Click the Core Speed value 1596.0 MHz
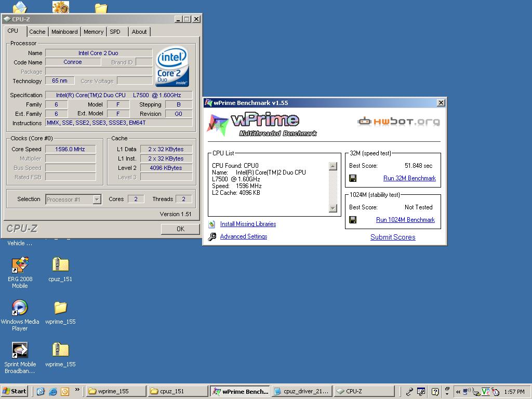 tap(71, 149)
